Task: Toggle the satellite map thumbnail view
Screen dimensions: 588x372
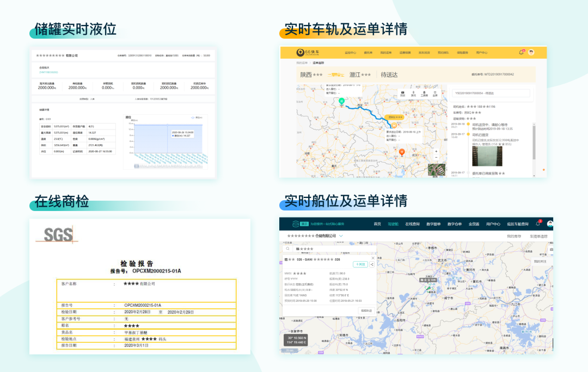Action: [437, 170]
